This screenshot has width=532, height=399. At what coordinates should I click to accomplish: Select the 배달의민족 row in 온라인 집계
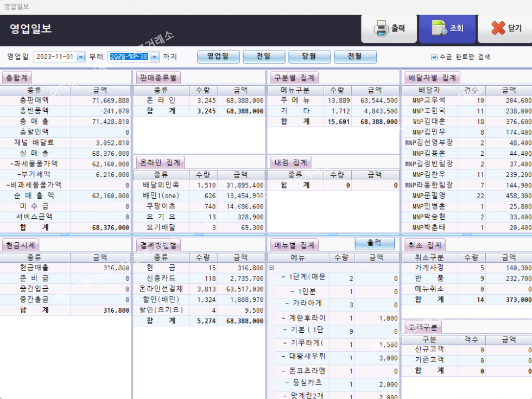pos(161,186)
